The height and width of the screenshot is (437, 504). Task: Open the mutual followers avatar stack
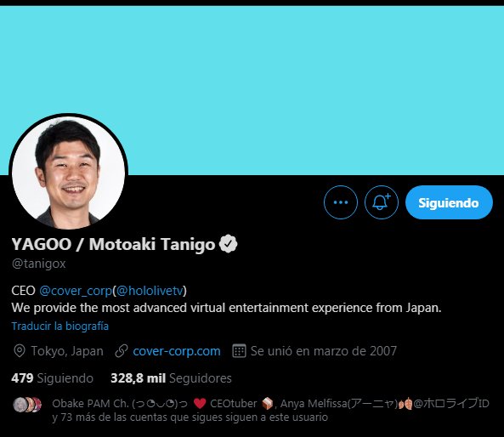click(27, 404)
